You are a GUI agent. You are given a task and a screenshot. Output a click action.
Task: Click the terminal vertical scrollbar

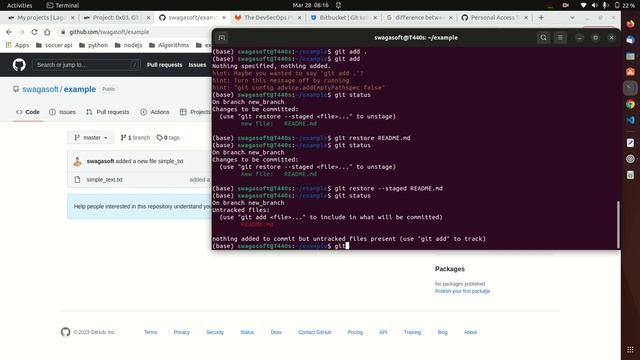click(618, 224)
